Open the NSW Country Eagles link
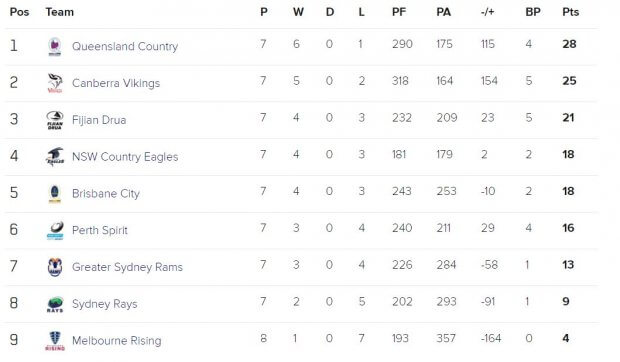The width and height of the screenshot is (620, 362). 125,156
